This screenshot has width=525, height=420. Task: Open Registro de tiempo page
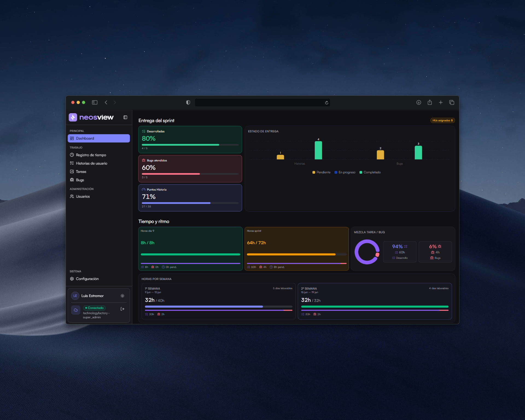click(x=99, y=155)
